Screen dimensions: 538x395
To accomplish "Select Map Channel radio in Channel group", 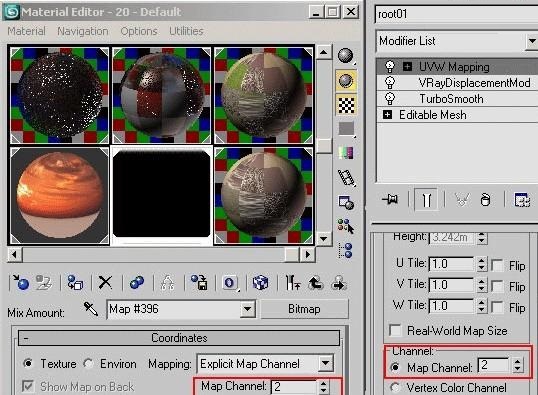I will (x=396, y=368).
